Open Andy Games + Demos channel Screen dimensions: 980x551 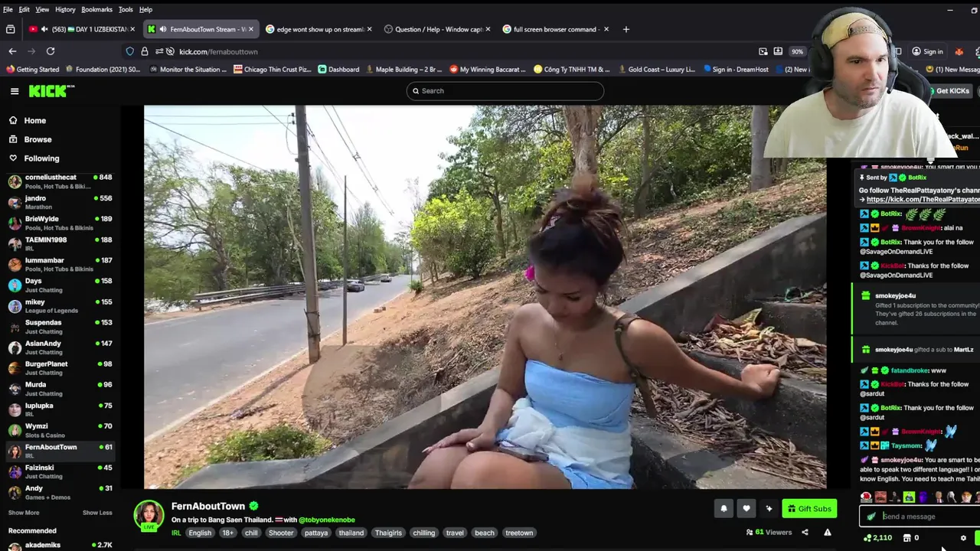coord(60,492)
